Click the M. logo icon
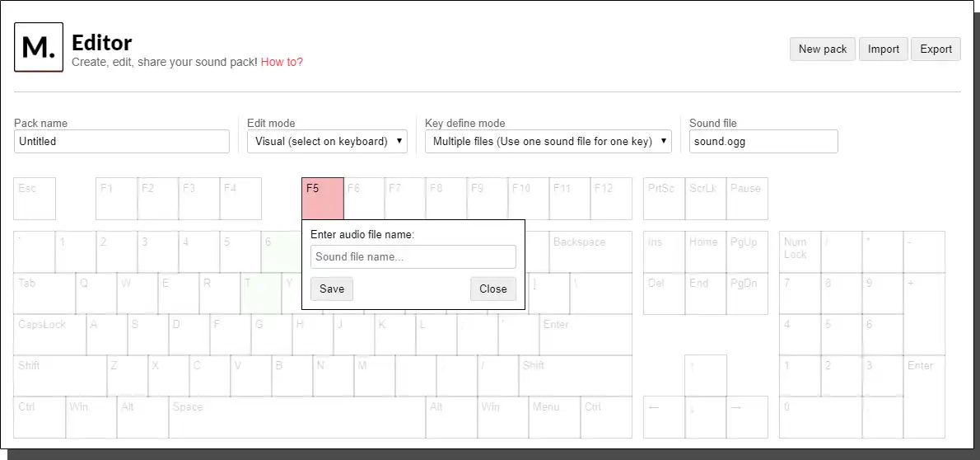980x460 pixels. (39, 48)
